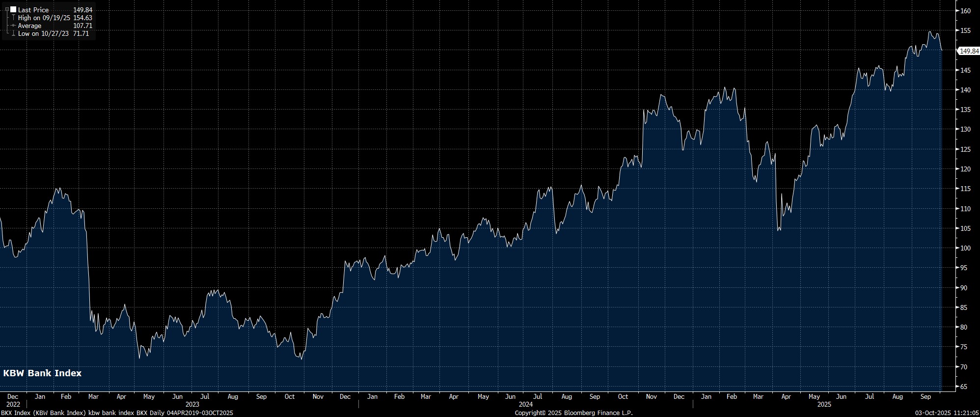Select the Low on 10/27/23 legend entry
Screen dimensions: 980x417
(43, 33)
